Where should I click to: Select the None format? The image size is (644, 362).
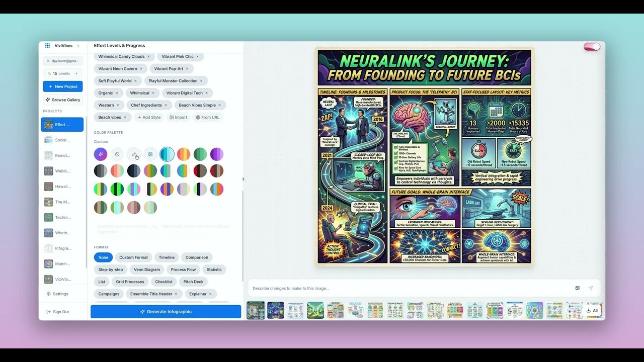[x=103, y=257]
